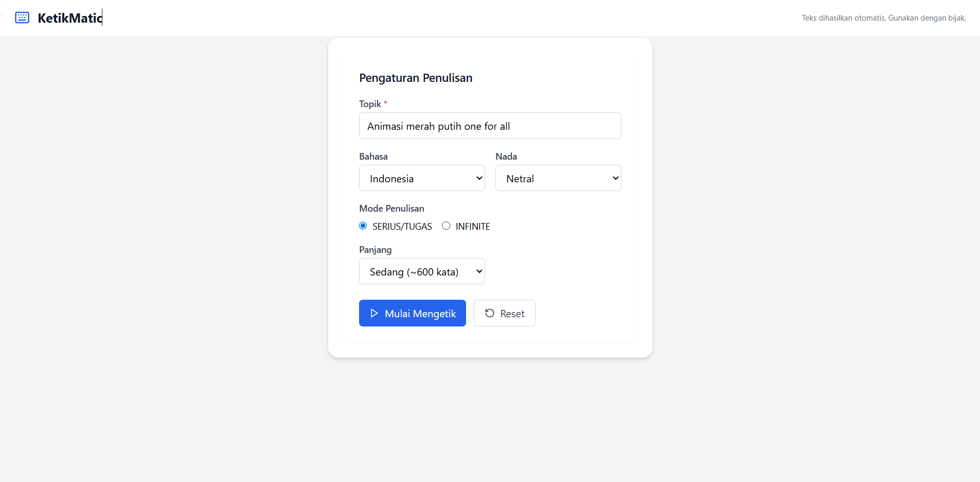Expand the Panjang dropdown Sedang (~600 kata)
The width and height of the screenshot is (980, 482).
(x=422, y=271)
